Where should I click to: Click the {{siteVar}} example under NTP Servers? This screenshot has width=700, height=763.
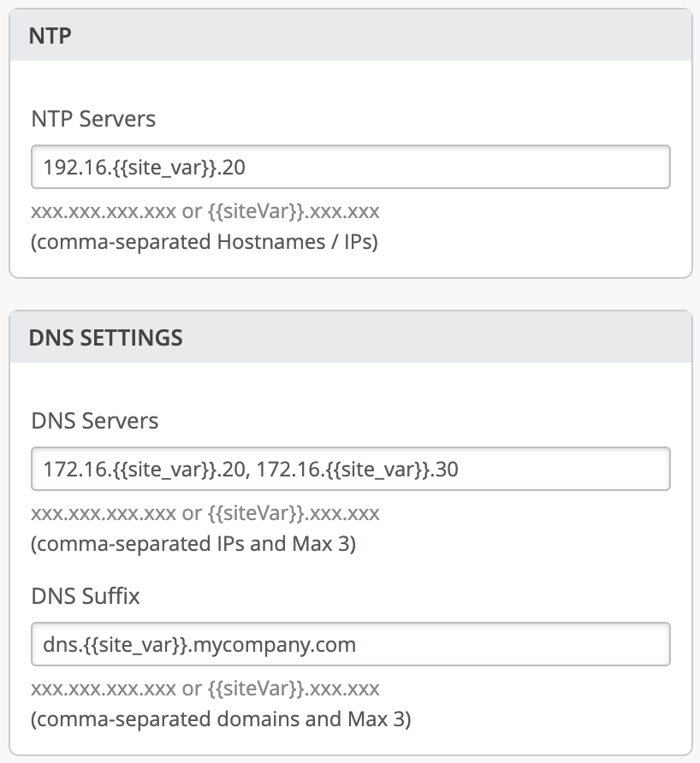point(260,211)
